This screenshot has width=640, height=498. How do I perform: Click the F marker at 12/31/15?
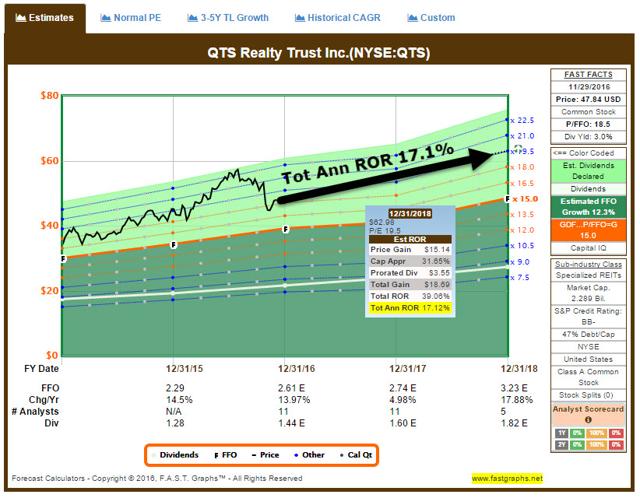pyautogui.click(x=173, y=245)
